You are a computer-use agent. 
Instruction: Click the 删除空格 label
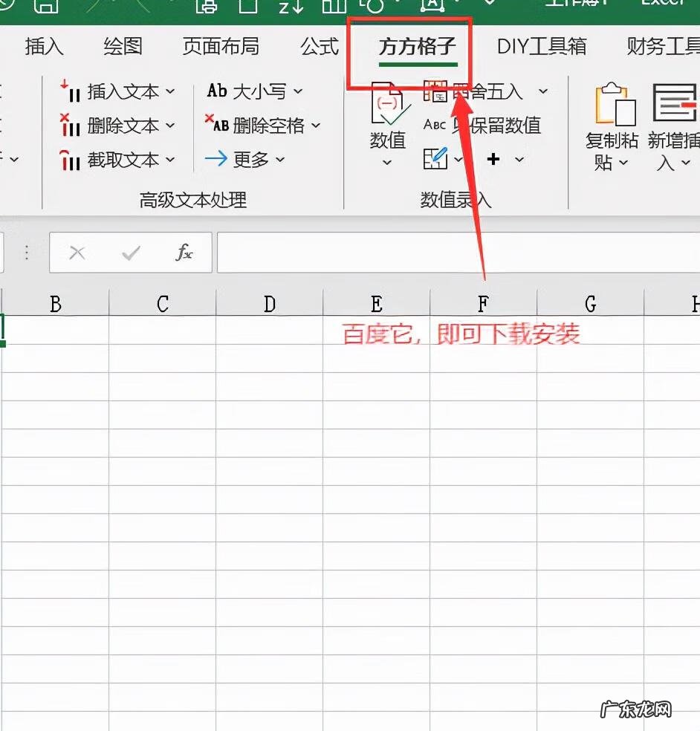pyautogui.click(x=268, y=126)
